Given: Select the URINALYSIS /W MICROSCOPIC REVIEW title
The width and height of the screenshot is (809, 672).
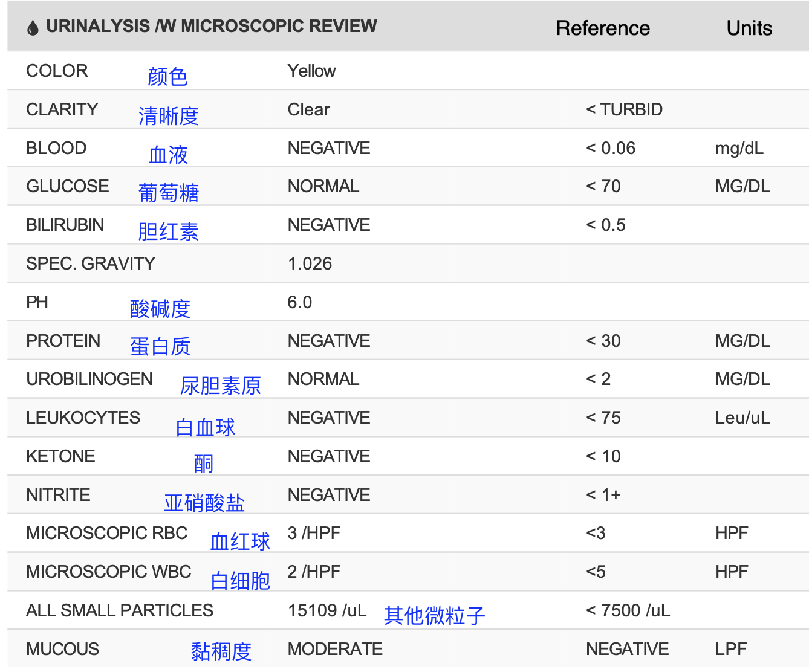Looking at the screenshot, I should 212,26.
